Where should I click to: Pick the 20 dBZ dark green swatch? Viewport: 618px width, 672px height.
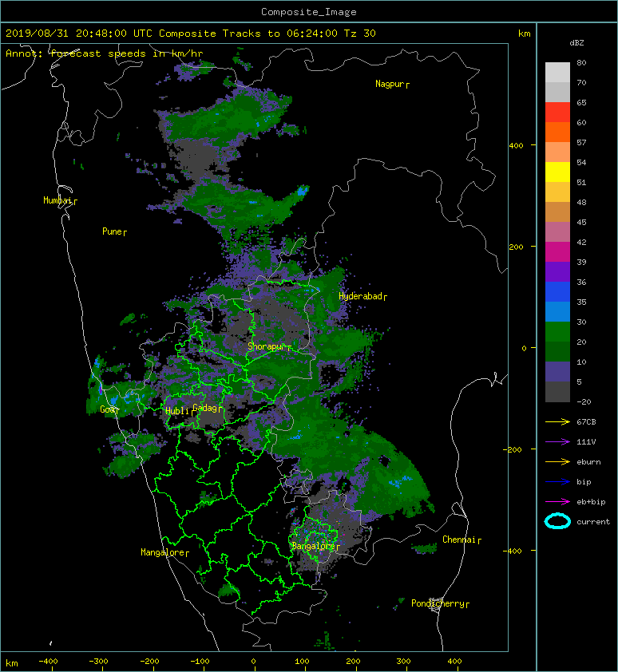click(x=557, y=351)
